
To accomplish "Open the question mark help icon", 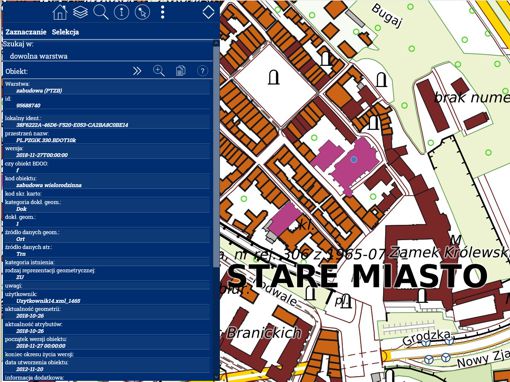I will click(202, 71).
